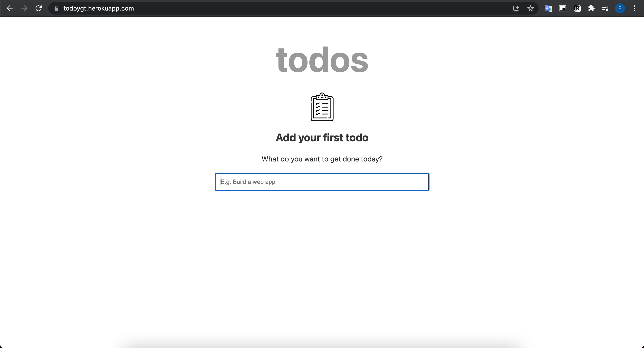Click the browser forward arrow

pos(24,8)
